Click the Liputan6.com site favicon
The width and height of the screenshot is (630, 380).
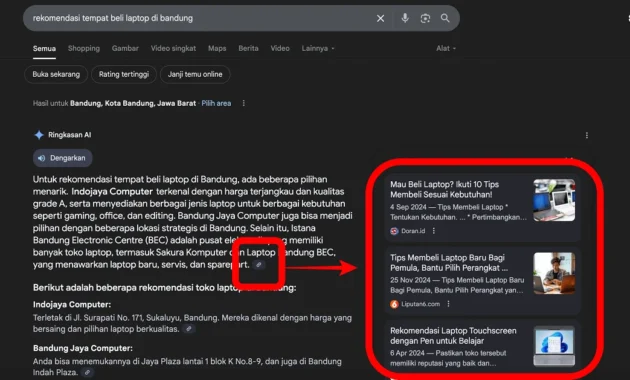(x=394, y=304)
